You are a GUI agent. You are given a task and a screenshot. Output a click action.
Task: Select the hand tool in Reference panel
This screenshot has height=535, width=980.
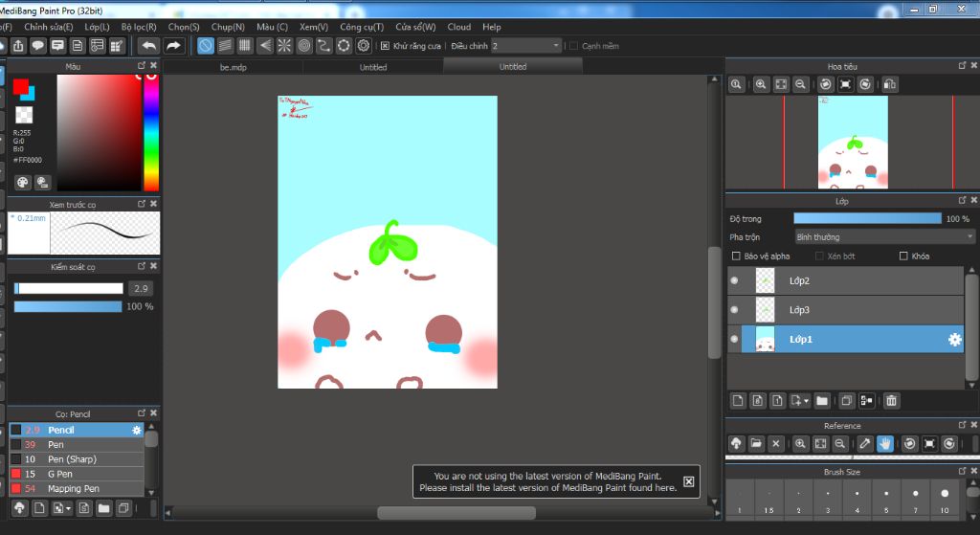click(885, 444)
